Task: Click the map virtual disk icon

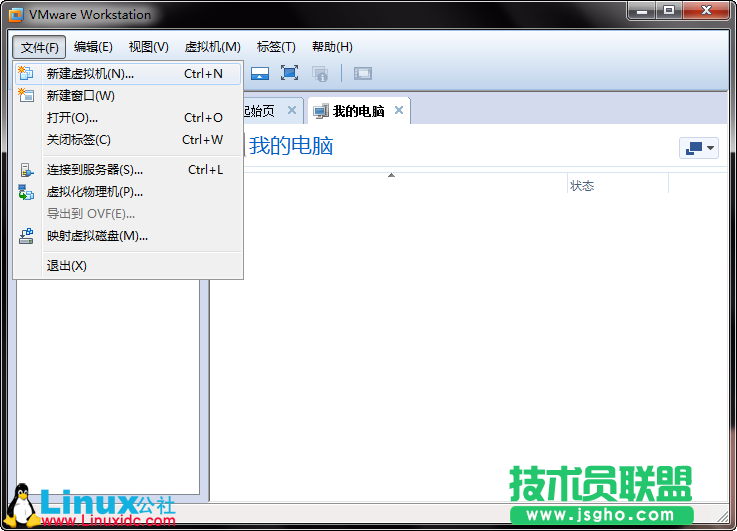Action: point(26,236)
